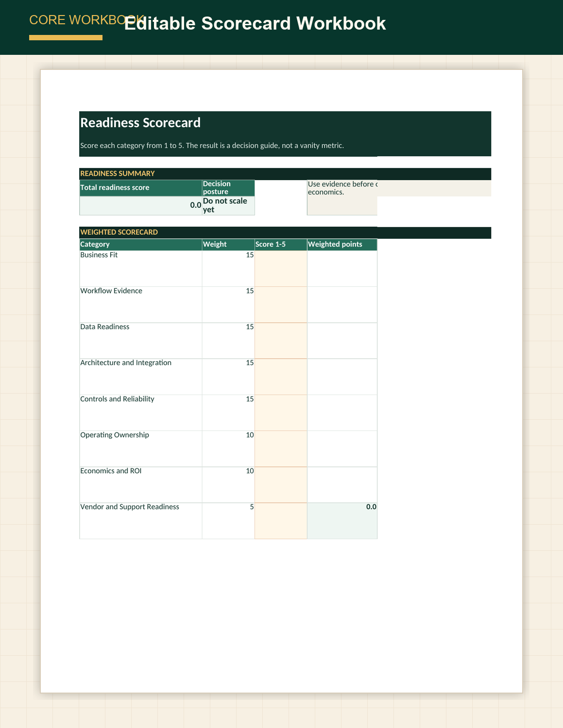This screenshot has width=563, height=728.
Task: Click the Decision posture header cell
Action: coord(228,188)
